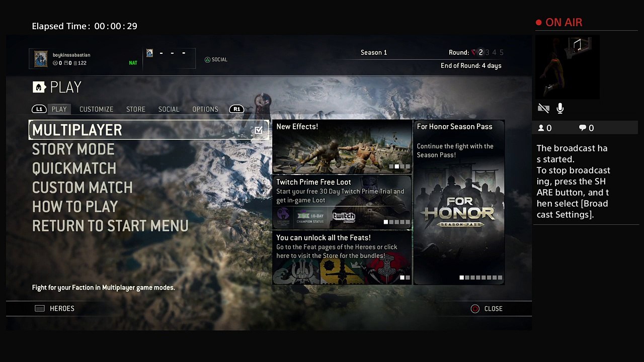Click the faction war round emblem
This screenshot has width=644, height=362.
pos(474,52)
